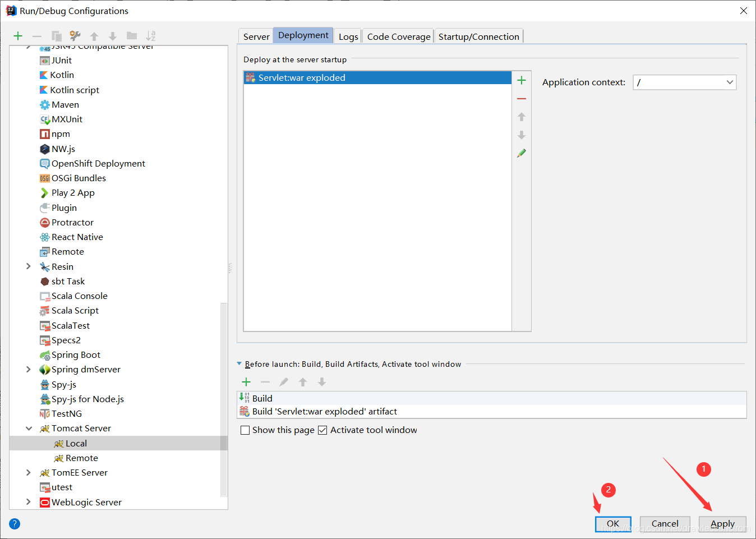Uncheck Activate tool window checkbox

[322, 430]
